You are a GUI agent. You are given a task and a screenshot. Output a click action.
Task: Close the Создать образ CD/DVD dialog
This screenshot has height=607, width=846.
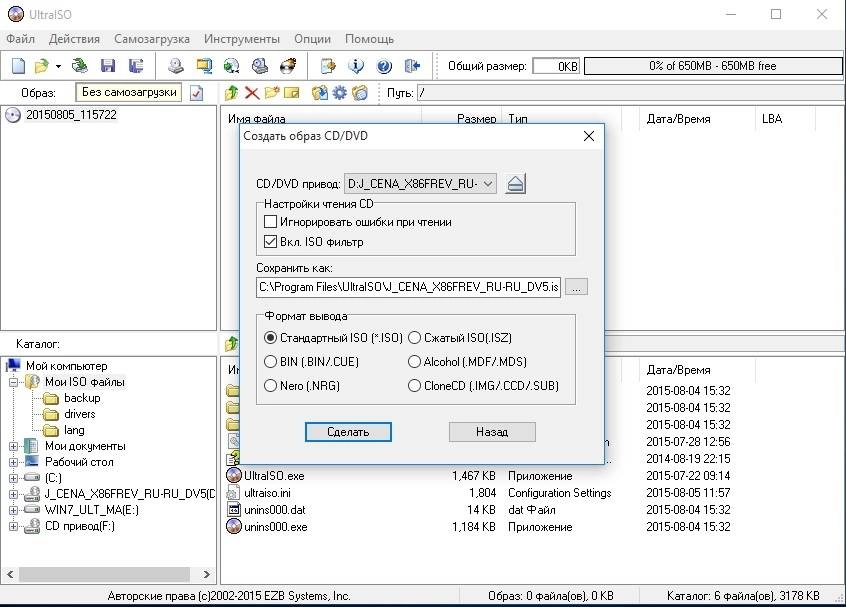(589, 136)
